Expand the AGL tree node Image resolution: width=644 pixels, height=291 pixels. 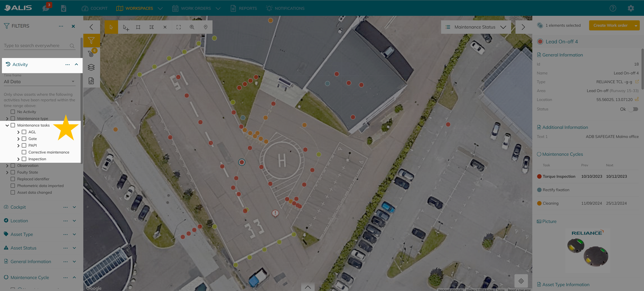[x=18, y=132]
